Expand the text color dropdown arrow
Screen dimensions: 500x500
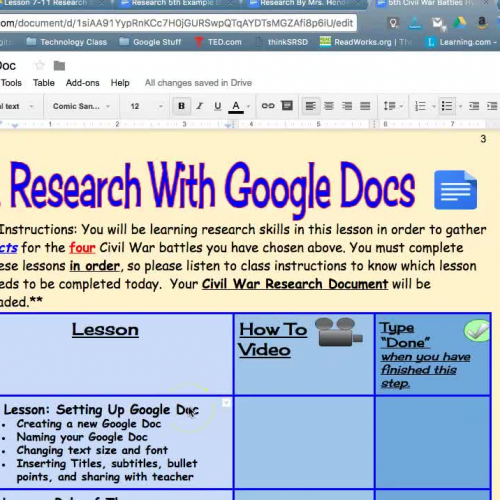click(x=248, y=107)
